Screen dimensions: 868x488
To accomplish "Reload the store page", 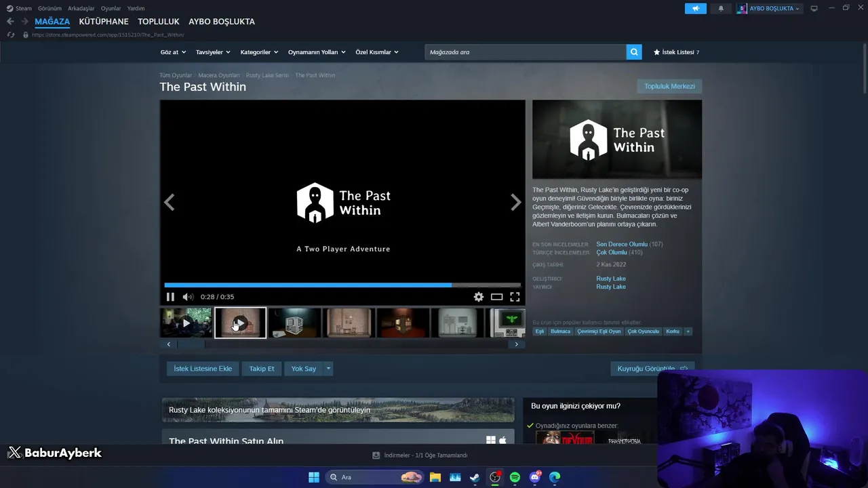I will (10, 35).
